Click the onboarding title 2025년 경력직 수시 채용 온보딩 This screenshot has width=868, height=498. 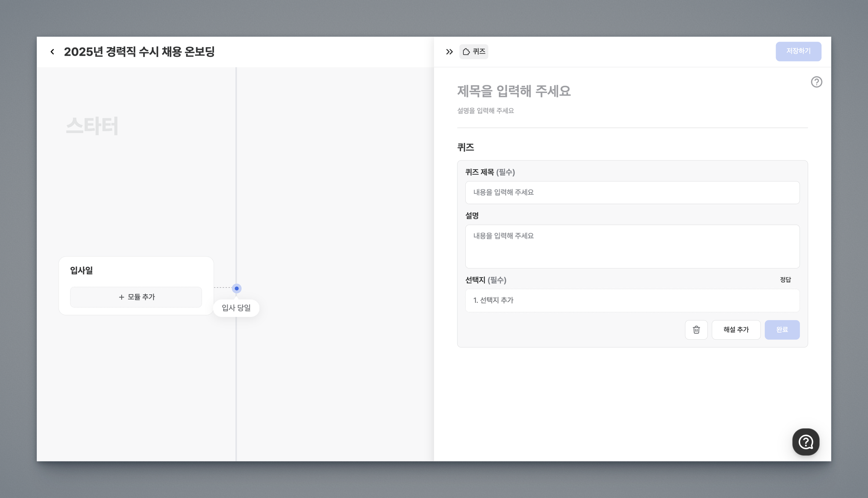139,52
